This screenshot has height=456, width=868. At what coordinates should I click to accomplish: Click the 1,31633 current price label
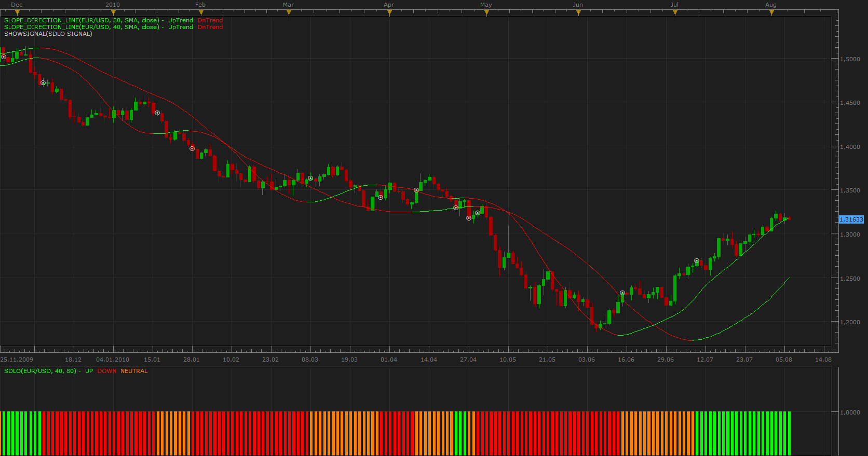pyautogui.click(x=851, y=219)
